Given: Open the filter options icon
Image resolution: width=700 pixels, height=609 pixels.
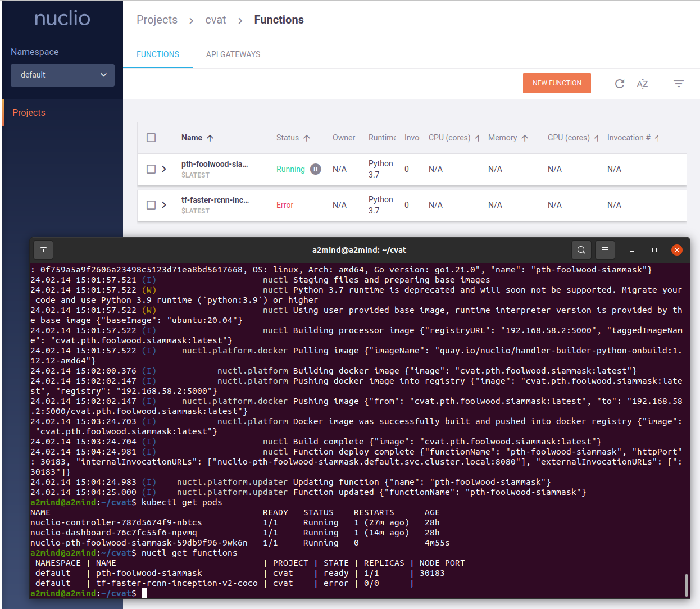Looking at the screenshot, I should tap(679, 84).
